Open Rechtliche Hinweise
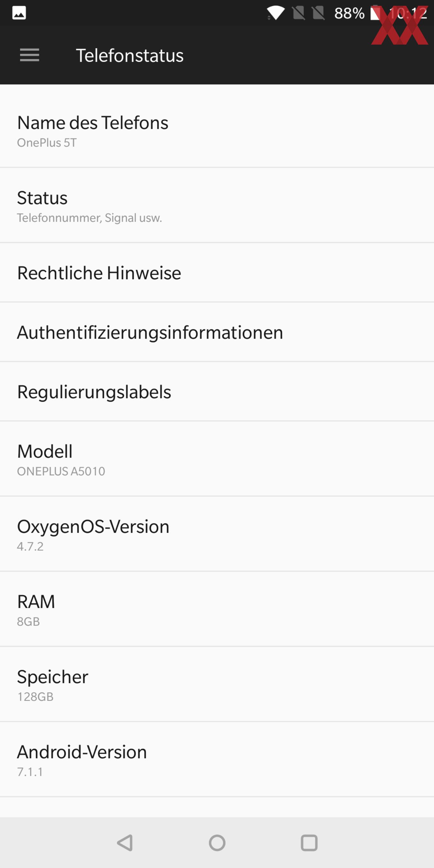Screen dimensions: 434x868 coord(217,273)
